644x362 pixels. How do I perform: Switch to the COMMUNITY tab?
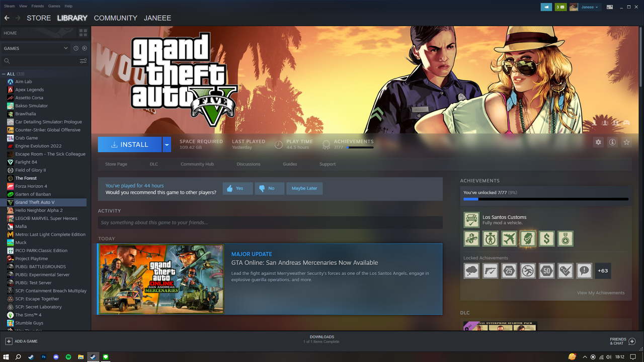click(115, 18)
